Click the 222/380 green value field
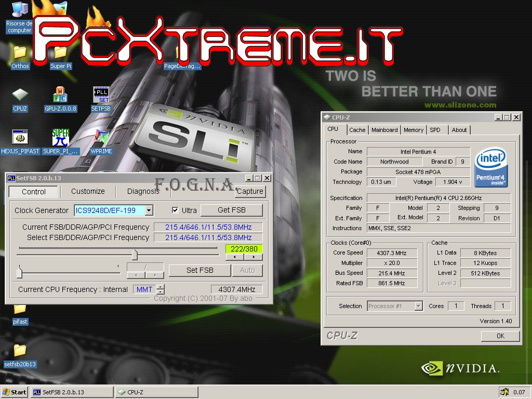Image resolution: width=532 pixels, height=399 pixels. 244,249
